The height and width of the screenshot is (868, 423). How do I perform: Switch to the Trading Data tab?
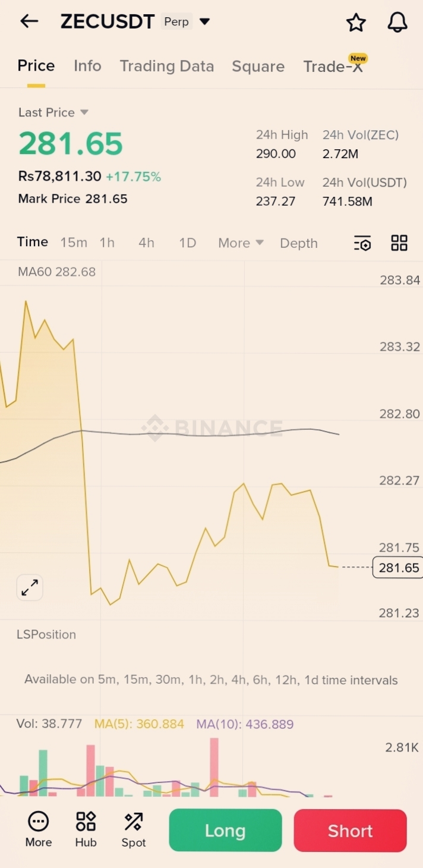[x=166, y=66]
